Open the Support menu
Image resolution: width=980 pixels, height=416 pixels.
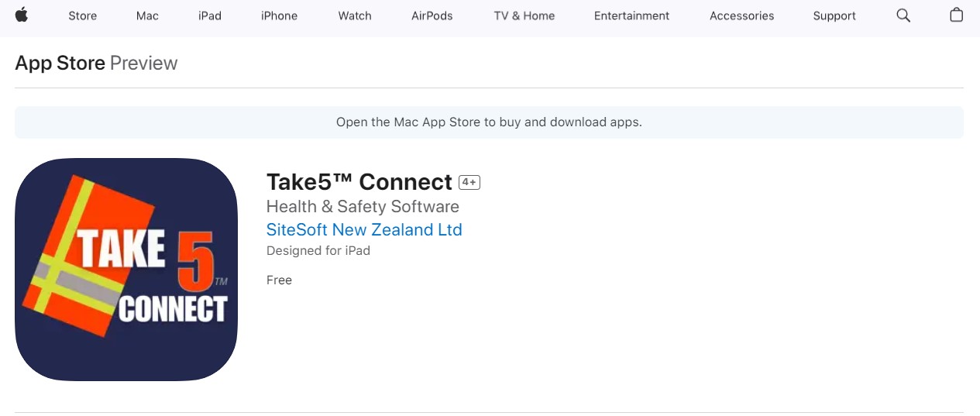834,15
